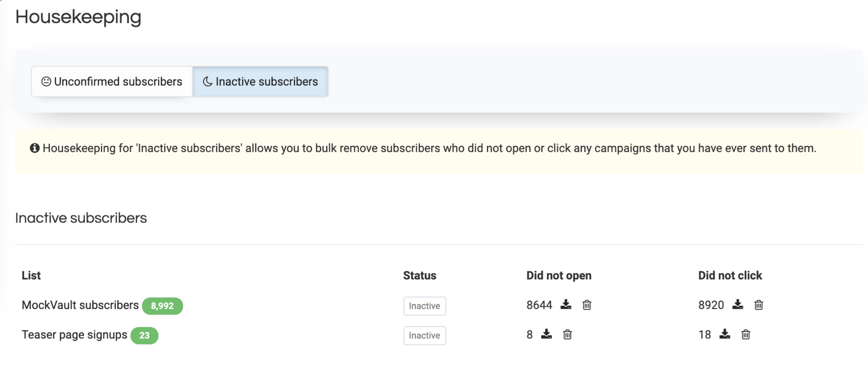The height and width of the screenshot is (368, 868).
Task: Delete MockVault subscribers who did not open
Action: tap(587, 305)
